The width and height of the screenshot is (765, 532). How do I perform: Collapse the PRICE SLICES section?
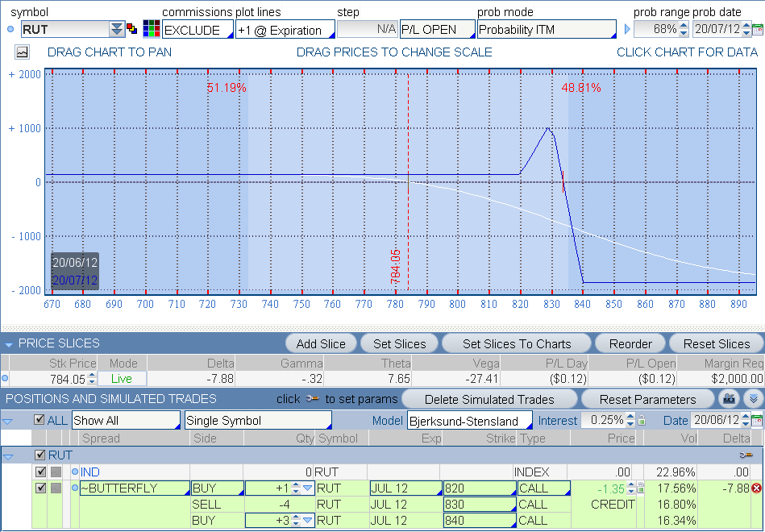(9, 344)
